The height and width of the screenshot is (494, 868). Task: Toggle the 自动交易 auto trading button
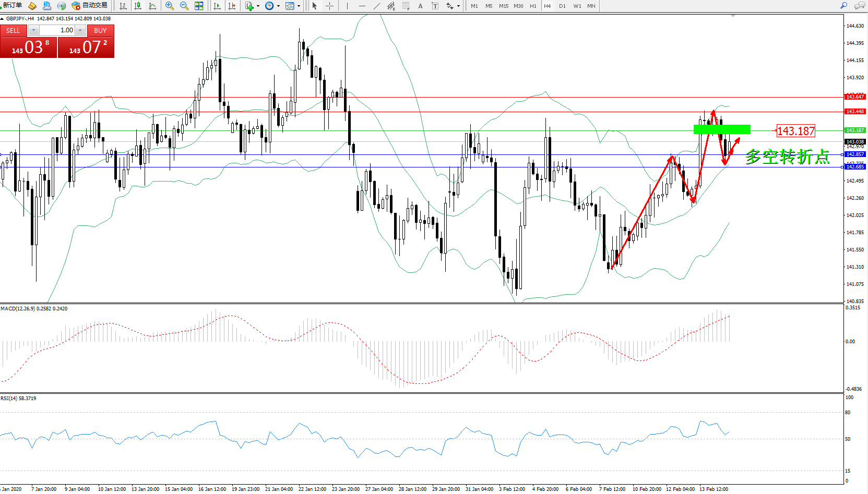[x=90, y=6]
